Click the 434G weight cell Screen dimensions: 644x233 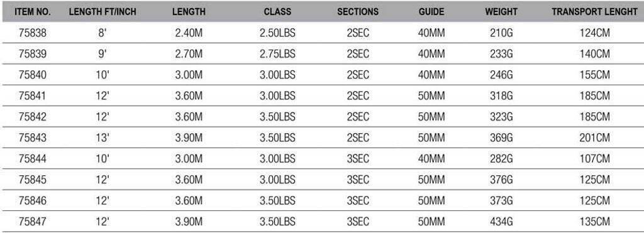(x=501, y=222)
